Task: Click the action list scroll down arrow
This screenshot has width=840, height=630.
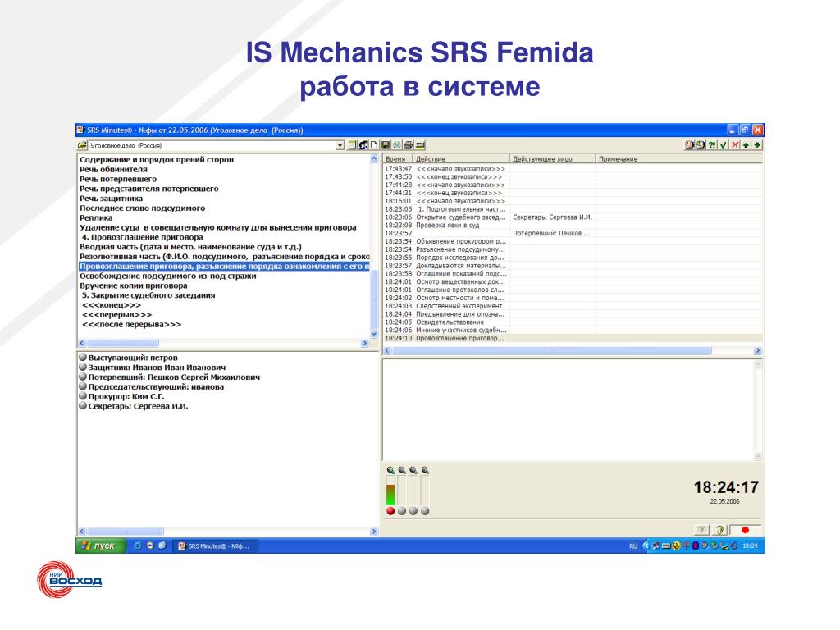Action: pos(374,335)
